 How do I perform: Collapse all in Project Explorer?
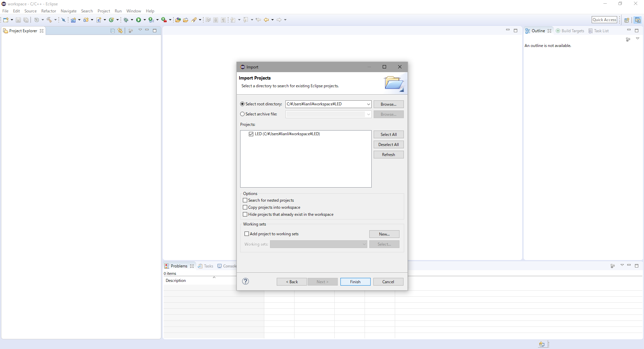113,31
